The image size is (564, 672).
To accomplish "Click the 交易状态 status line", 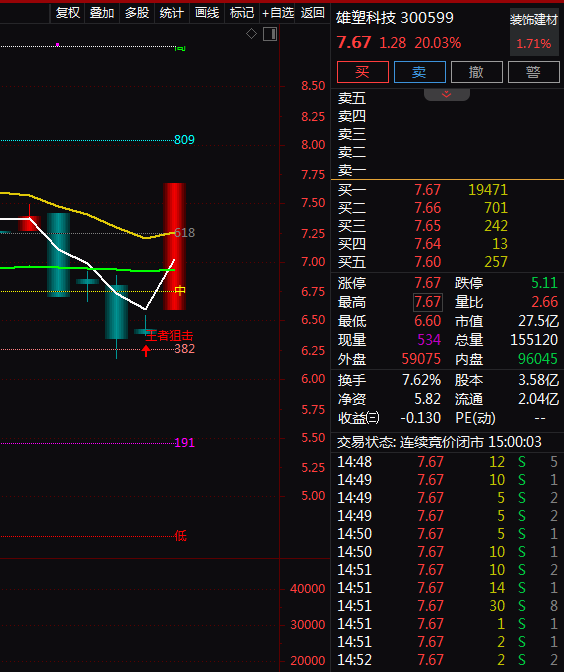I will (x=439, y=442).
